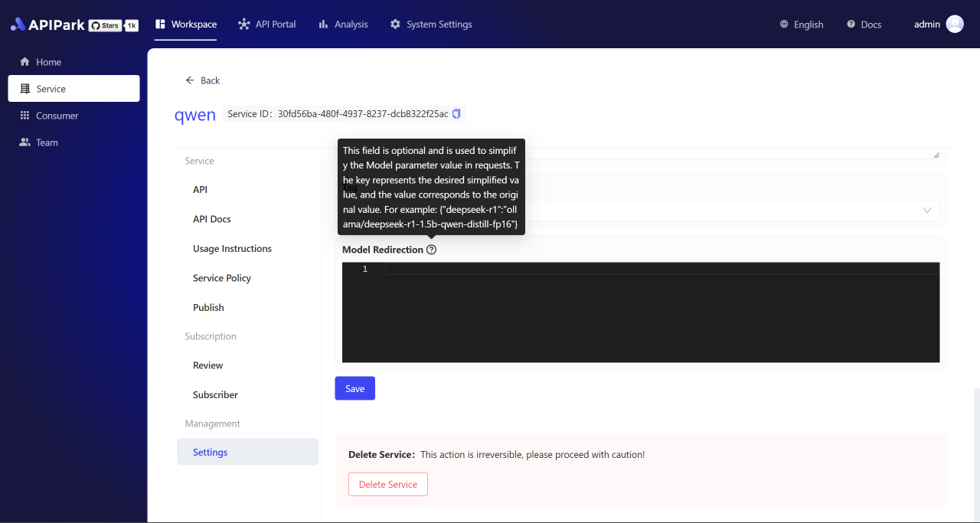Screen dimensions: 980x523
Task: Click the Team people icon
Action: (x=24, y=142)
